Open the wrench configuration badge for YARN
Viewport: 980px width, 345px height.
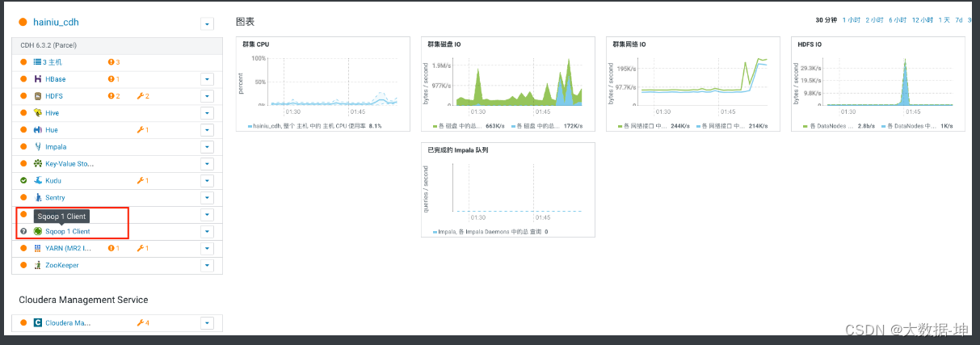pos(143,248)
